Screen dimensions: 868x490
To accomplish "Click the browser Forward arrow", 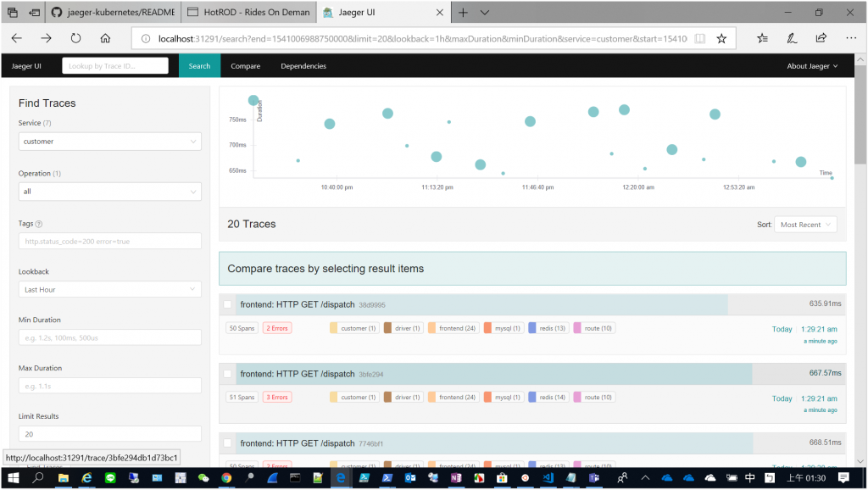I will (46, 38).
